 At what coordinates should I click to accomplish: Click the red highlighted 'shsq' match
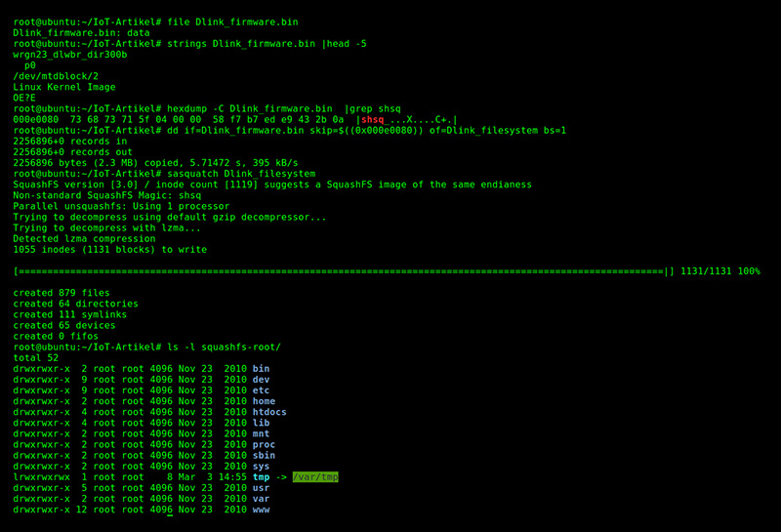373,119
